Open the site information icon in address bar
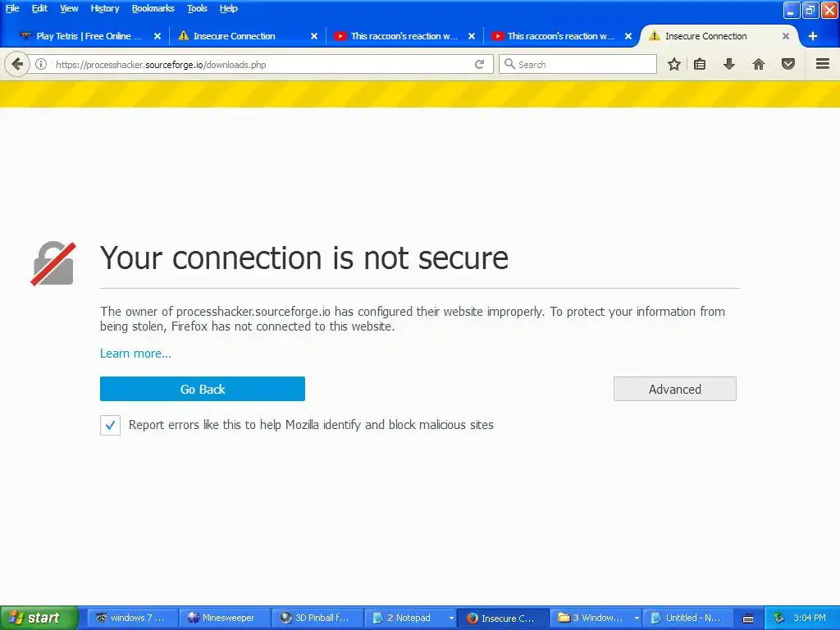Screen dimensions: 840x630 click(x=41, y=64)
